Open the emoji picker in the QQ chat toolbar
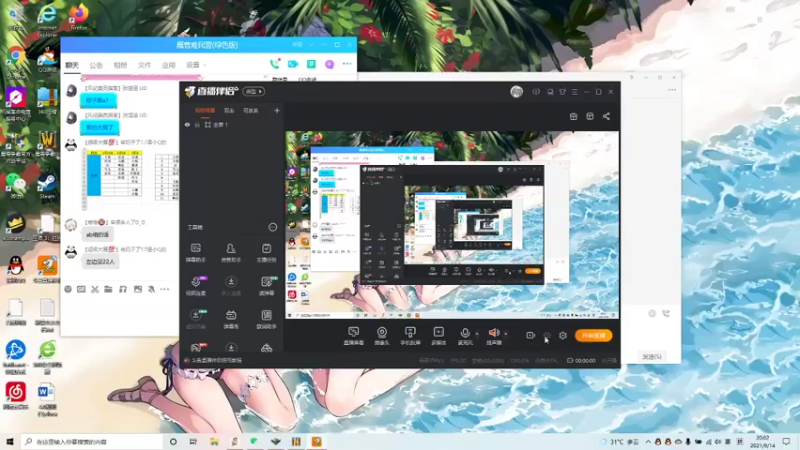Screen dimensions: 800x450 tap(68, 289)
